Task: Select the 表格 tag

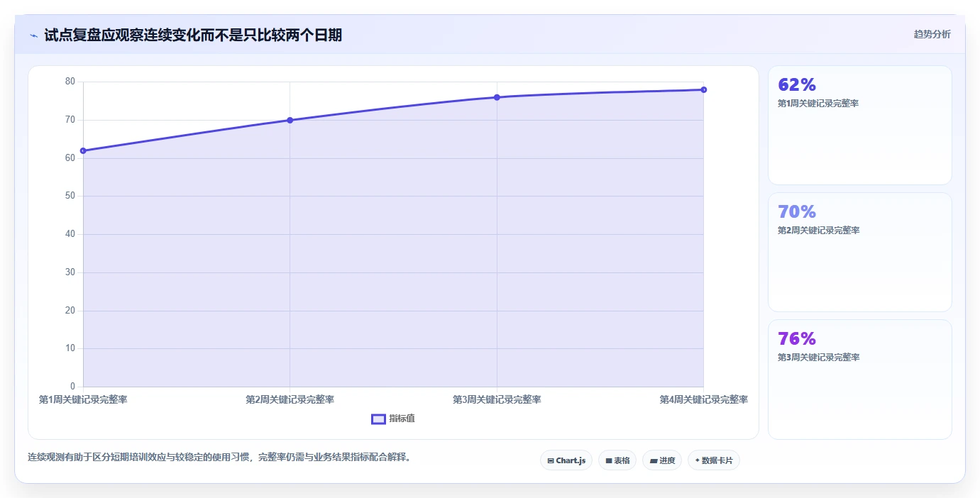Action: (x=617, y=460)
